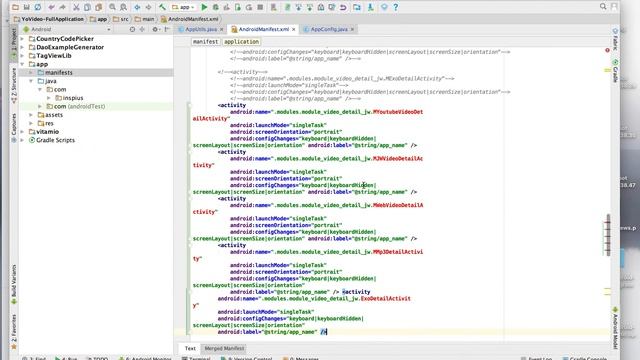The height and width of the screenshot is (360, 640).
Task: Toggle the Structure tool window
Action: (14, 85)
